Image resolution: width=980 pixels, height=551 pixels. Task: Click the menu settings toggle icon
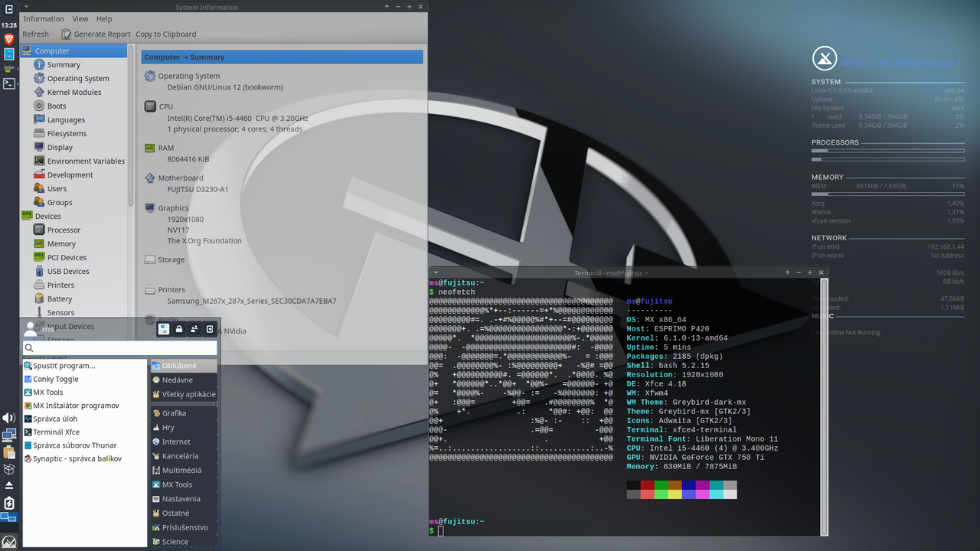coord(164,329)
